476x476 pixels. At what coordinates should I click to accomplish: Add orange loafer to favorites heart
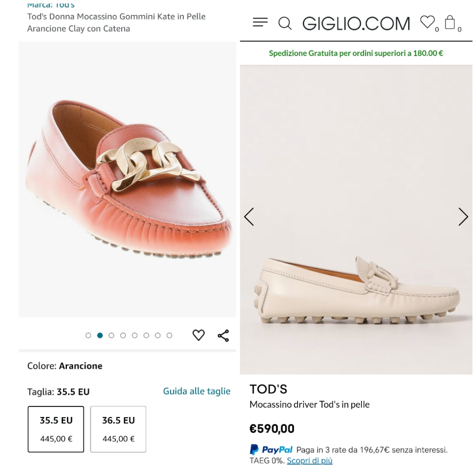(x=199, y=335)
